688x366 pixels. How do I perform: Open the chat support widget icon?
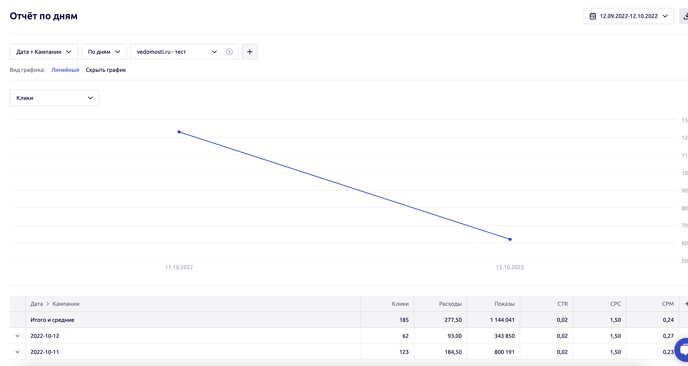click(682, 350)
